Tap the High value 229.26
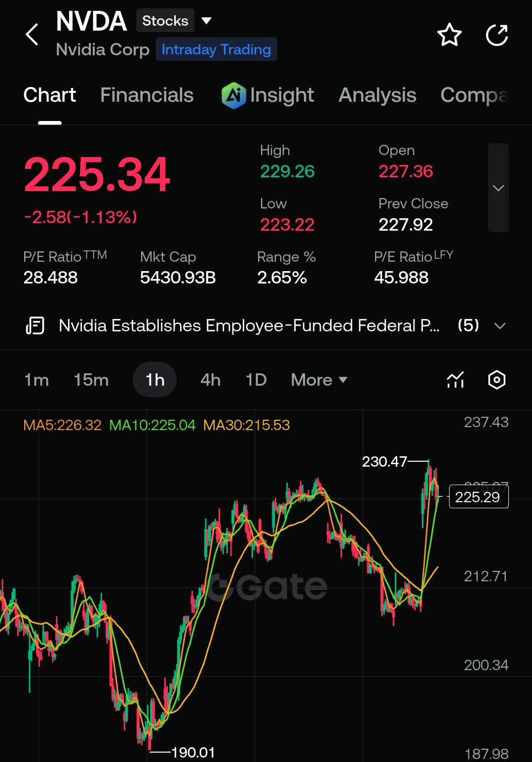 click(287, 171)
